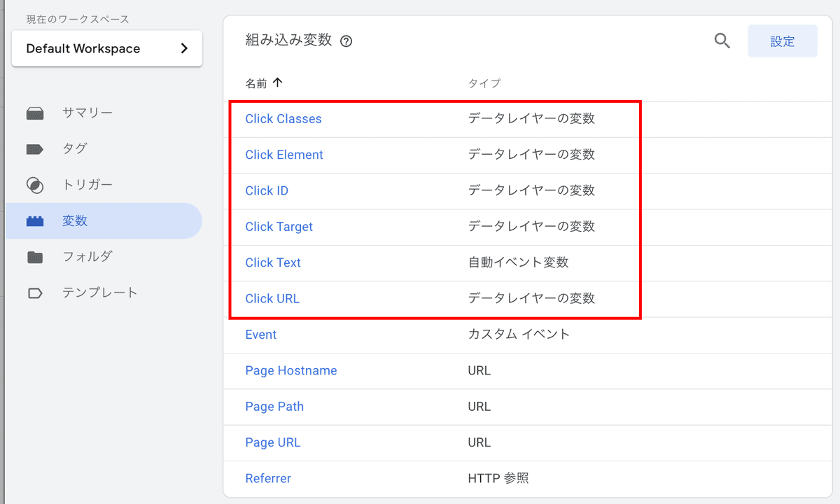Open the Click Classes variable

click(283, 119)
